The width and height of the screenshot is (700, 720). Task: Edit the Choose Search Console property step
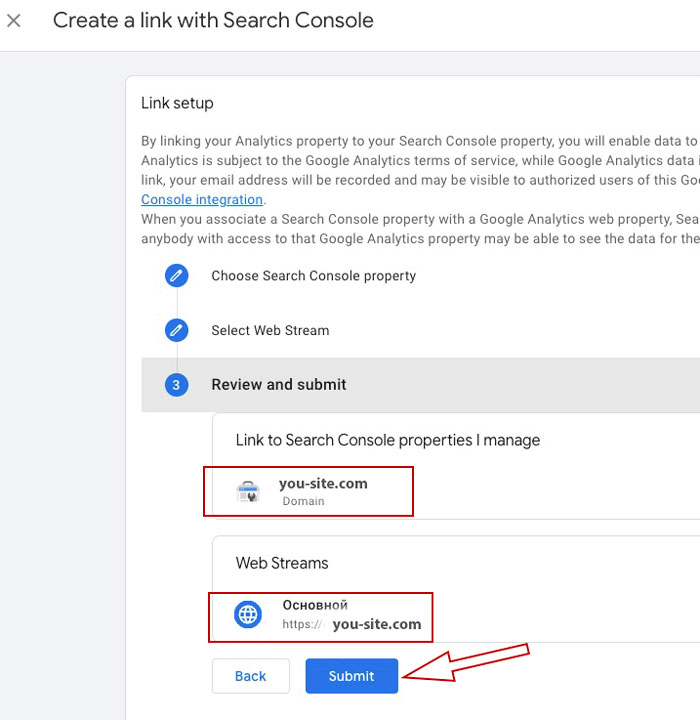pyautogui.click(x=176, y=276)
